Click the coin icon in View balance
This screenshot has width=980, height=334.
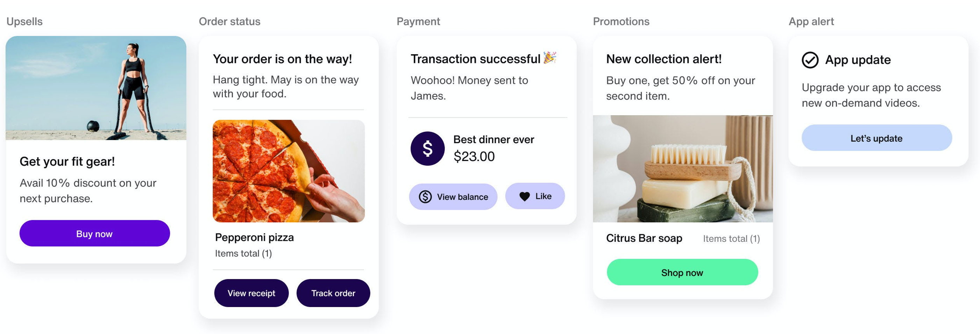pos(425,196)
